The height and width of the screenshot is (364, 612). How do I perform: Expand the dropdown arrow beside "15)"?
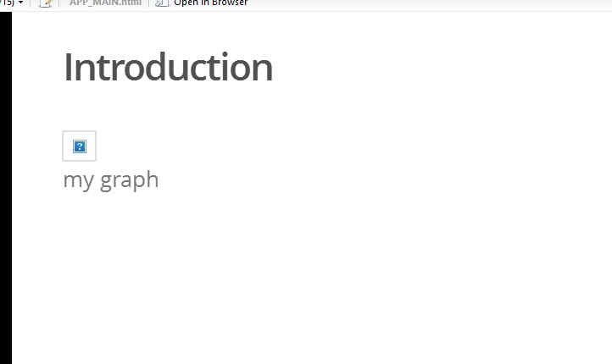[x=19, y=3]
